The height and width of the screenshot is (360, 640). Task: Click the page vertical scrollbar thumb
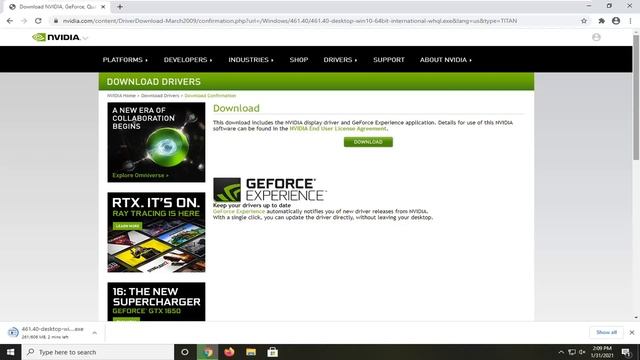636,97
